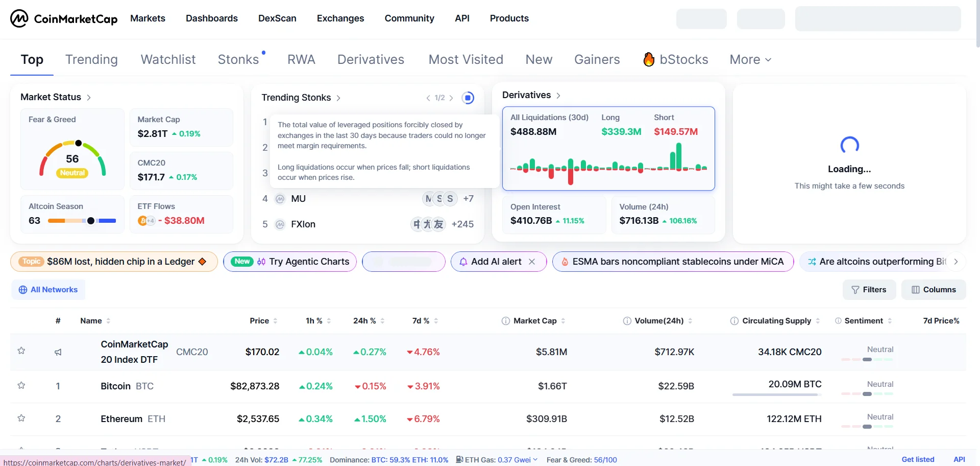Star Ethereum to add to watchlist

[21, 418]
